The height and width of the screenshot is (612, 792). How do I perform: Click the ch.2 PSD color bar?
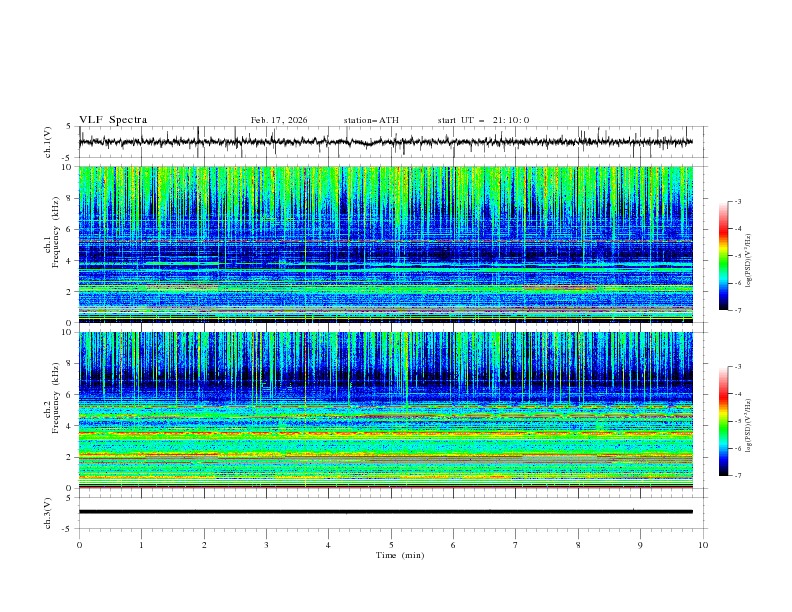coord(724,421)
